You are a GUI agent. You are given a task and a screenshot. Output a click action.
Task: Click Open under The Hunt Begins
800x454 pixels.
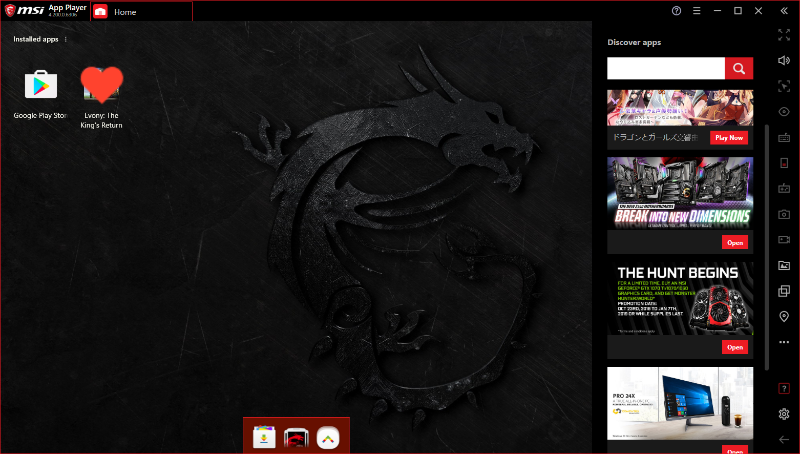[735, 347]
